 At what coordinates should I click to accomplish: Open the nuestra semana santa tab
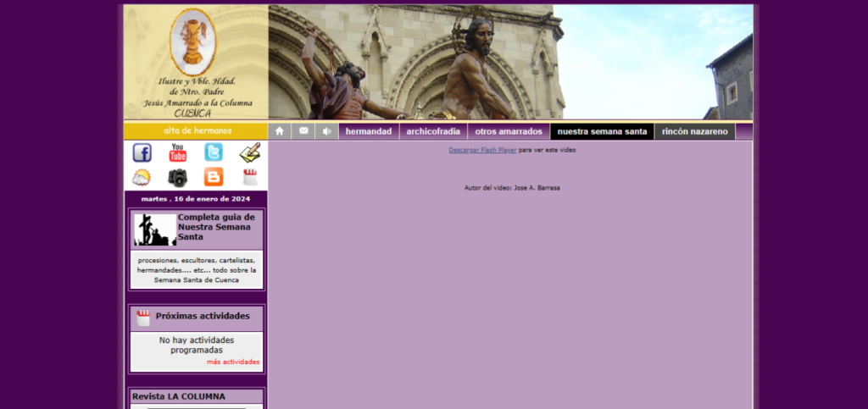click(x=602, y=131)
